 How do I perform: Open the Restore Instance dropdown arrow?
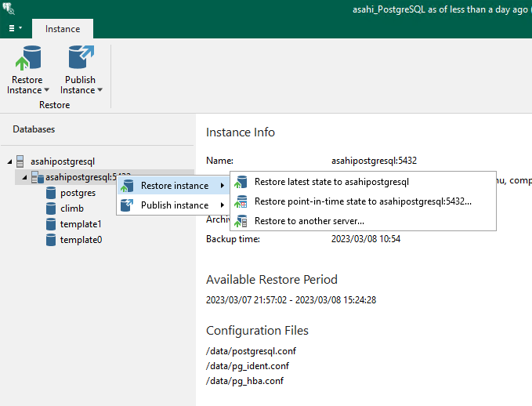click(46, 90)
